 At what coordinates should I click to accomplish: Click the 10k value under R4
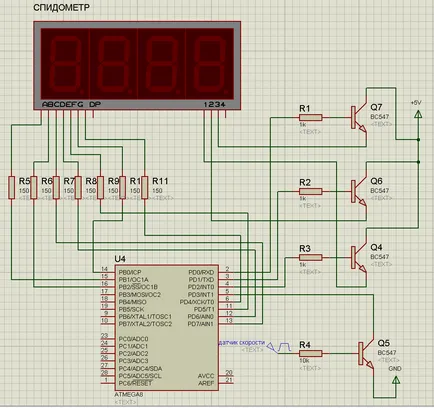(x=304, y=361)
